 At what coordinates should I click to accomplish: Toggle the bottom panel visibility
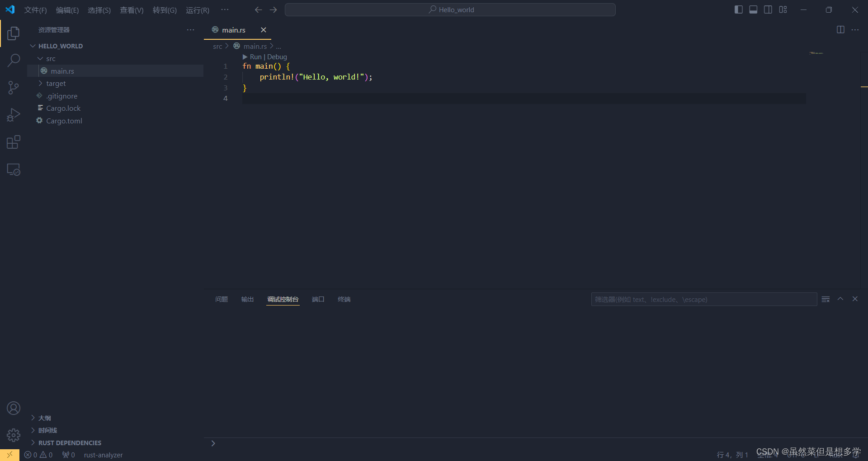point(753,9)
